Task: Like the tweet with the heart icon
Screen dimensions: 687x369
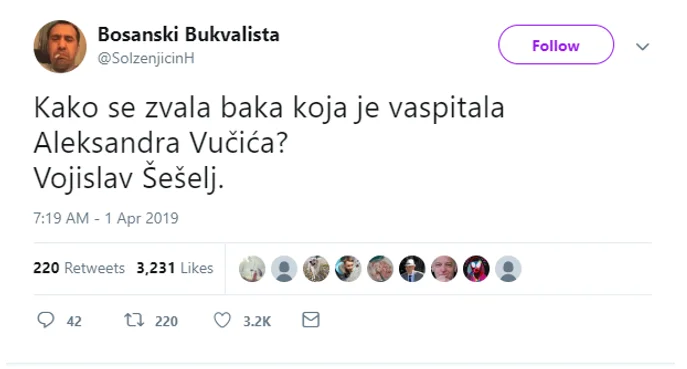Action: (222, 320)
